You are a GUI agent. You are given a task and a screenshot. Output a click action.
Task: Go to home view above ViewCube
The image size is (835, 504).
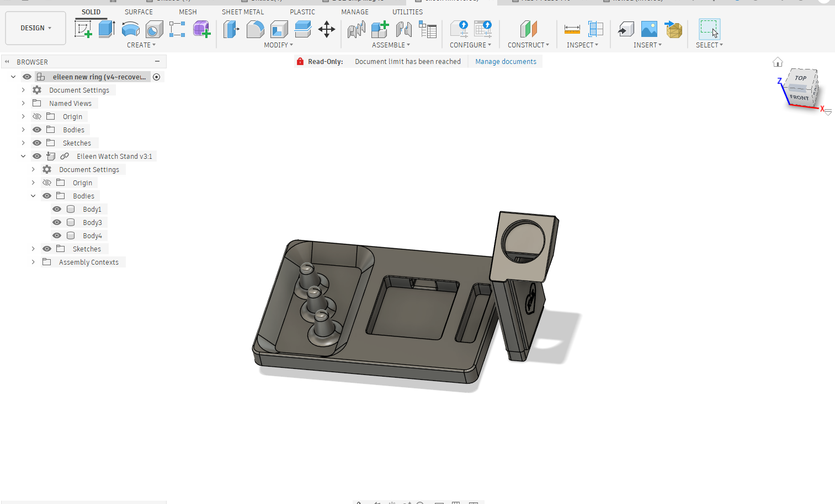point(778,62)
